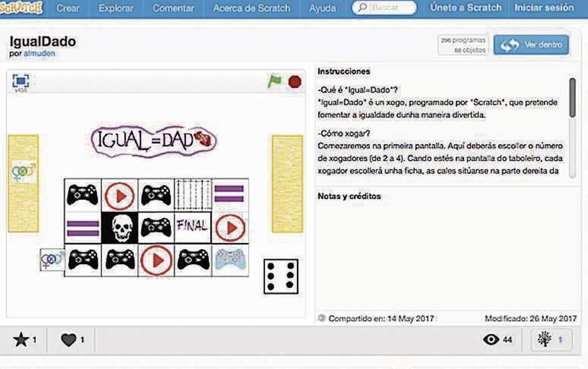588x369 pixels.
Task: Click the IgualDado project title
Action: coord(43,42)
